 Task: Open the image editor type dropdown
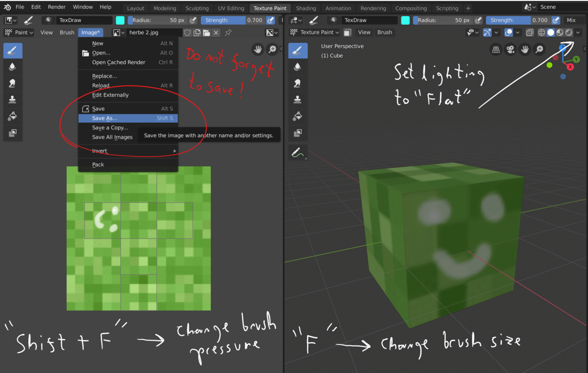click(x=11, y=21)
